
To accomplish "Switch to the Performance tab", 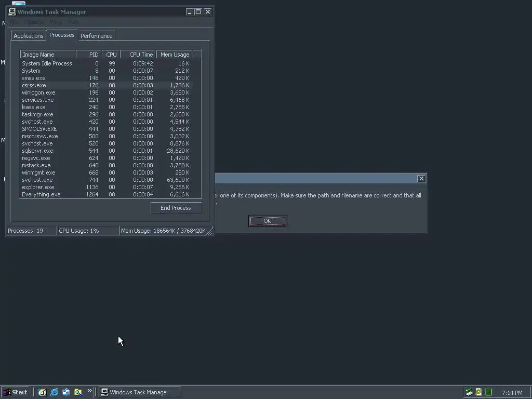I will coord(96,36).
